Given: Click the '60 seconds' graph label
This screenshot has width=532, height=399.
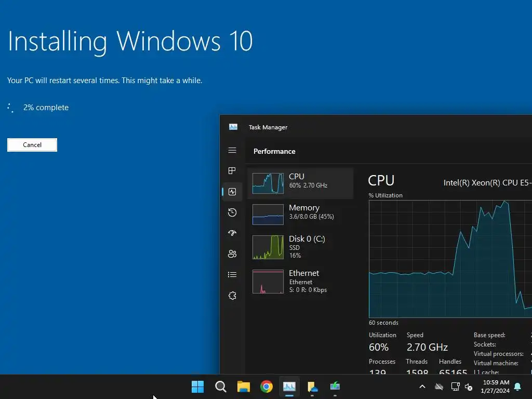Looking at the screenshot, I should click(x=383, y=323).
